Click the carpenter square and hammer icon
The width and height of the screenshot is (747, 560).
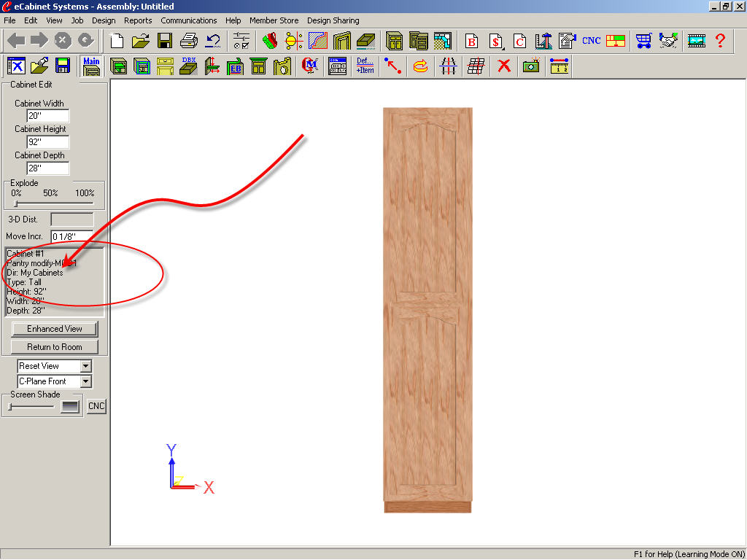tap(543, 41)
